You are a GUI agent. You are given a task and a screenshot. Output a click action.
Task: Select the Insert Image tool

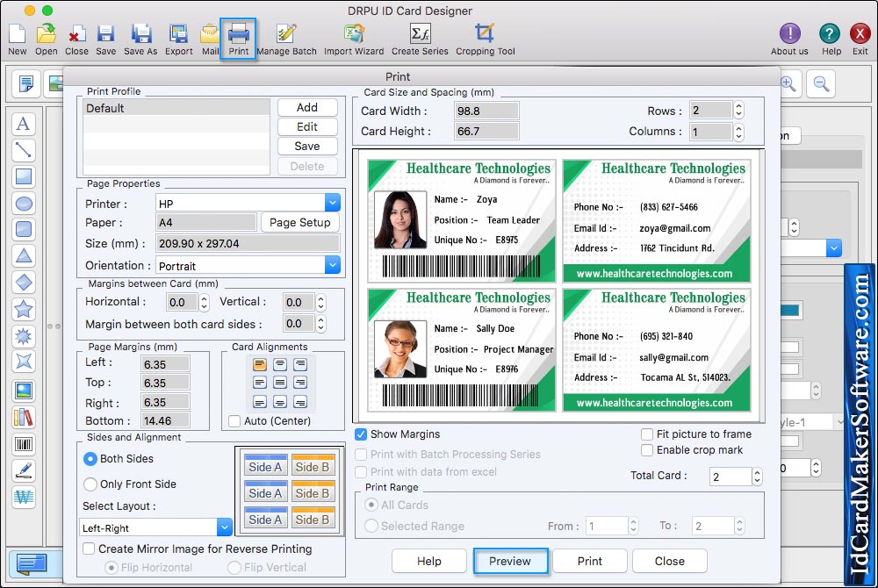coord(24,391)
